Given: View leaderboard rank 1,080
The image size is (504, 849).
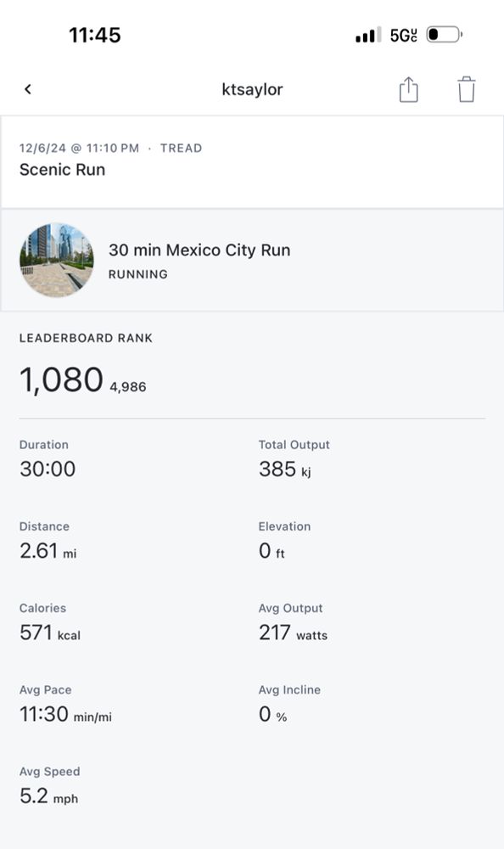Looking at the screenshot, I should tap(61, 380).
